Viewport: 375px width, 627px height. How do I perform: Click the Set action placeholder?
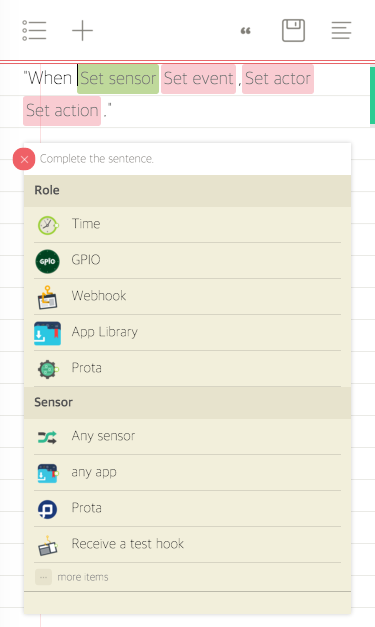[62, 111]
